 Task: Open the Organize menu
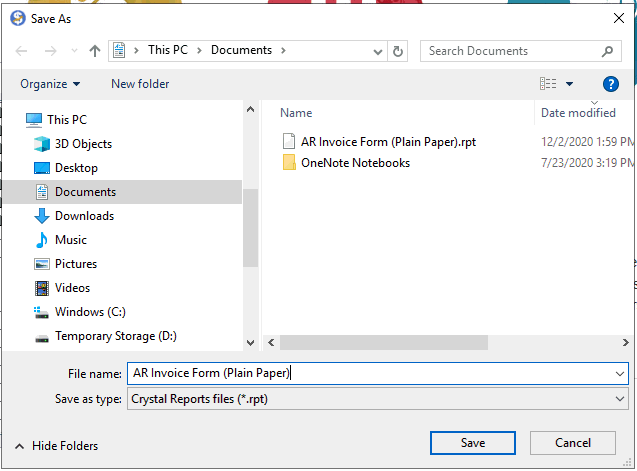tap(50, 85)
